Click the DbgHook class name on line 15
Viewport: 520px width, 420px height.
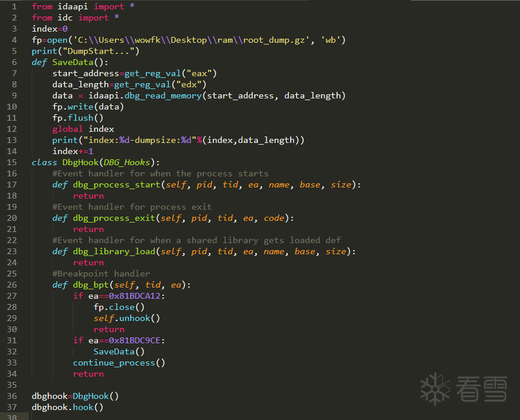(x=80, y=162)
